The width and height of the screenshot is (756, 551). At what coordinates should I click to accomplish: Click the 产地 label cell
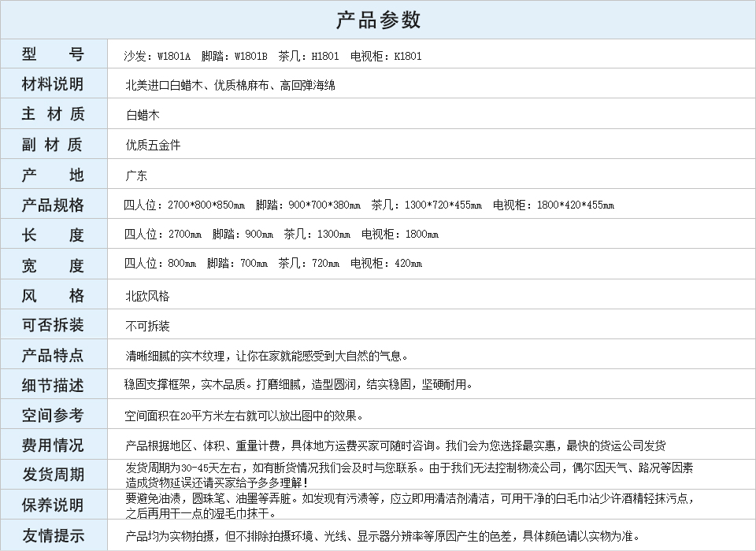tap(53, 175)
